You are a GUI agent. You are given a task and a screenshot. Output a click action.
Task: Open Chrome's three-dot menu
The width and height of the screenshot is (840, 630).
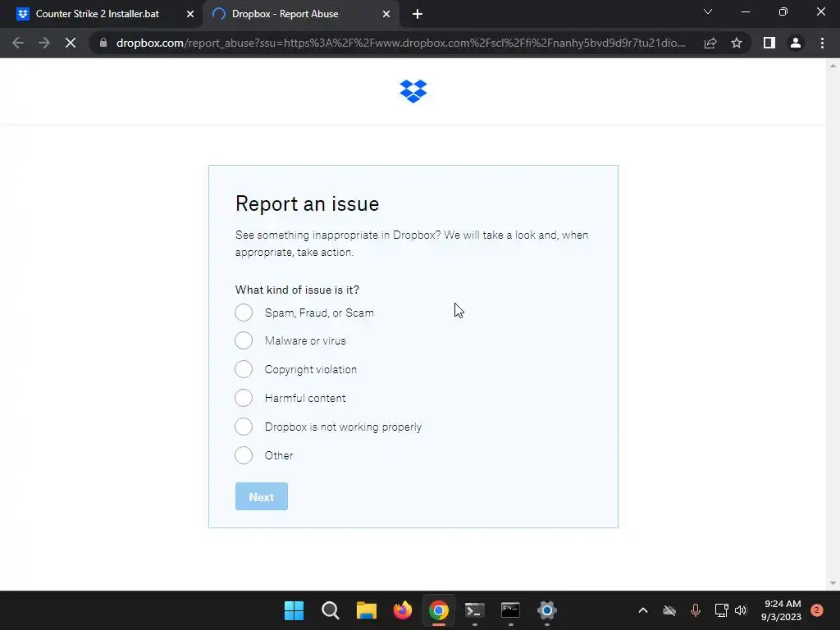[822, 43]
